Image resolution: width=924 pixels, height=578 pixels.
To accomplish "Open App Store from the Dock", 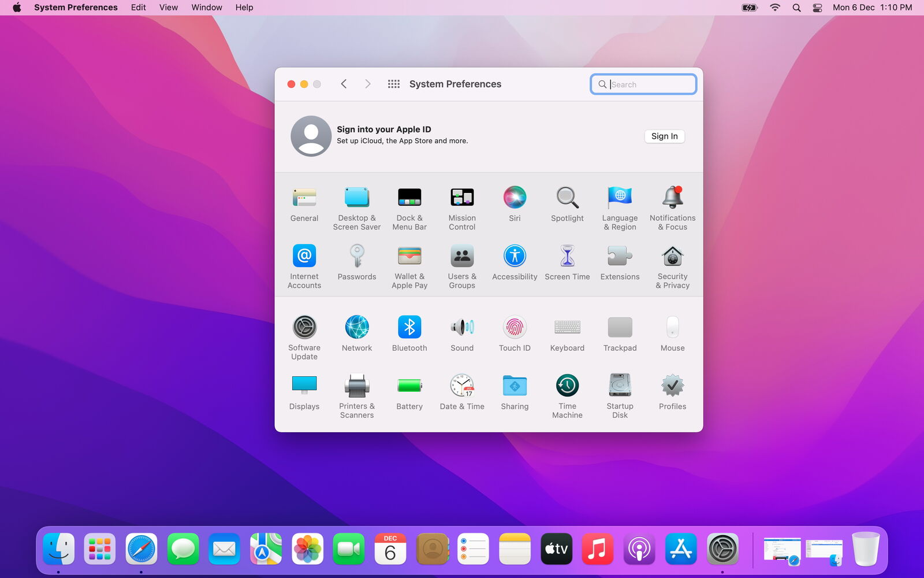I will tap(681, 549).
